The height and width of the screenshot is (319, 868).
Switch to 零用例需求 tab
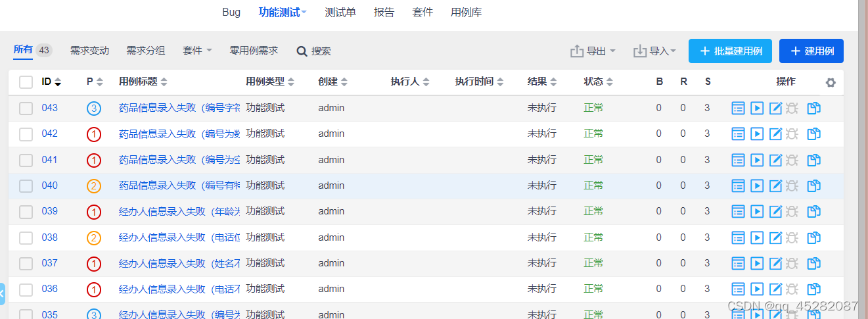(254, 50)
